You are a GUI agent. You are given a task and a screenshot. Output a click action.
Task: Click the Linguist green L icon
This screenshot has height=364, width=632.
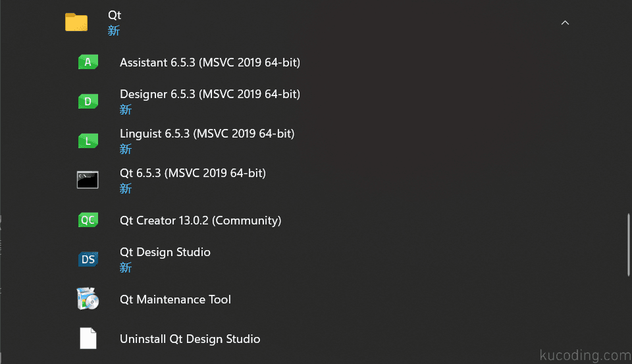(x=88, y=141)
